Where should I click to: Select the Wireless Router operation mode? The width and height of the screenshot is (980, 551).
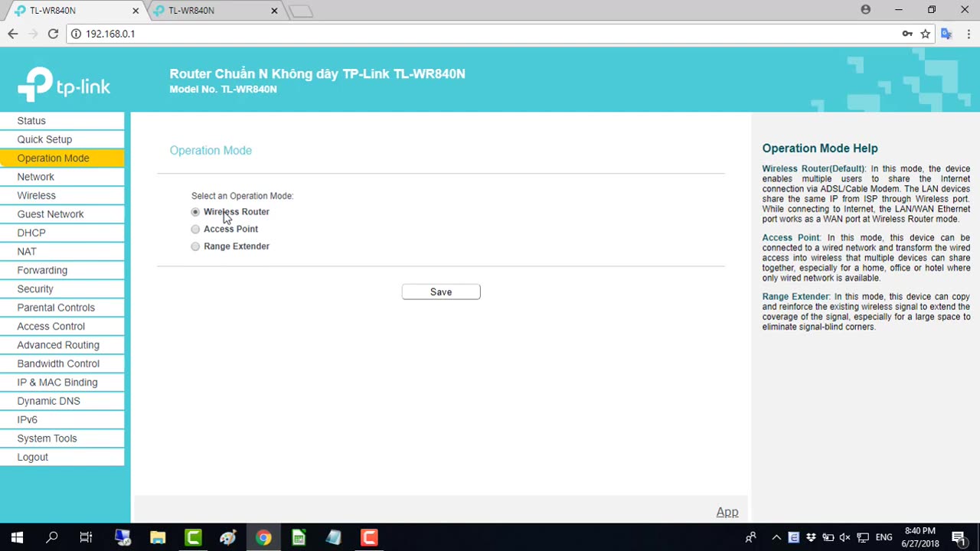(x=195, y=212)
